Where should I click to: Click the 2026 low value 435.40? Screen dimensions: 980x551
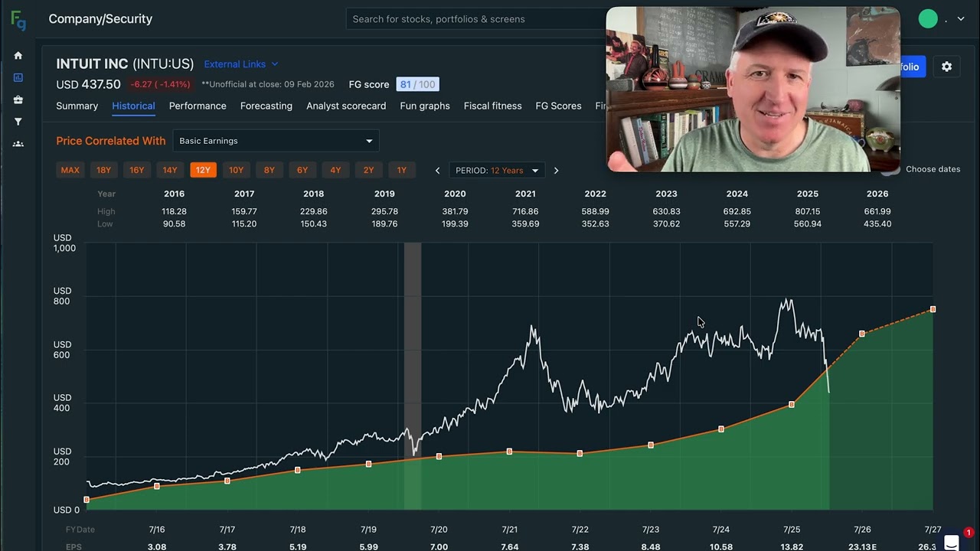click(x=877, y=224)
